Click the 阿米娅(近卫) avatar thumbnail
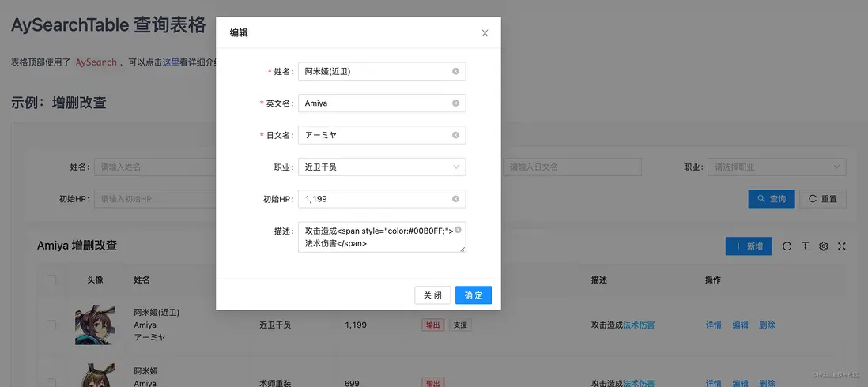This screenshot has width=868, height=387. 95,325
